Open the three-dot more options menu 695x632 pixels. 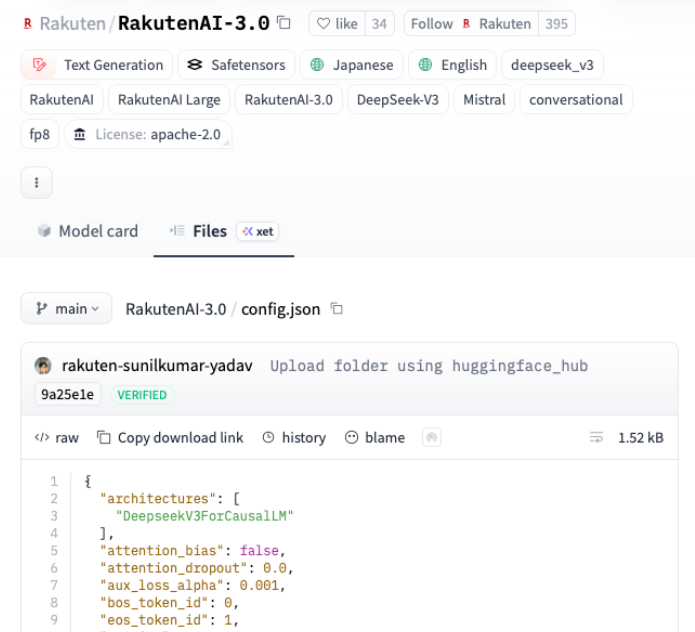pyautogui.click(x=37, y=183)
